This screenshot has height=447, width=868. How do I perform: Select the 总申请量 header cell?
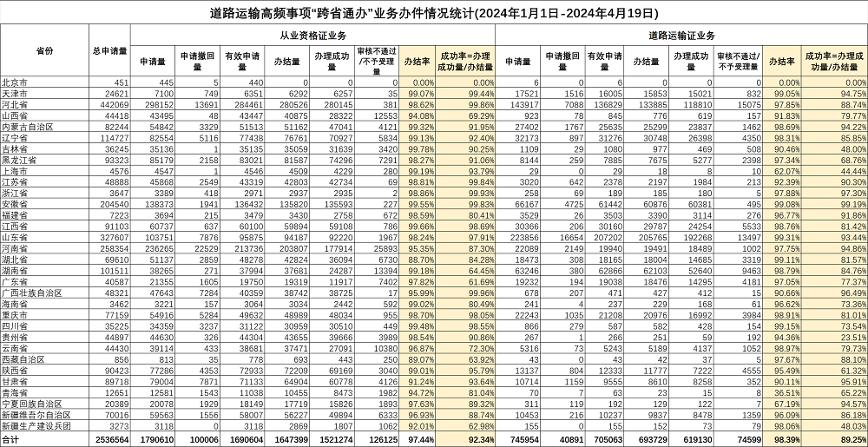[109, 50]
